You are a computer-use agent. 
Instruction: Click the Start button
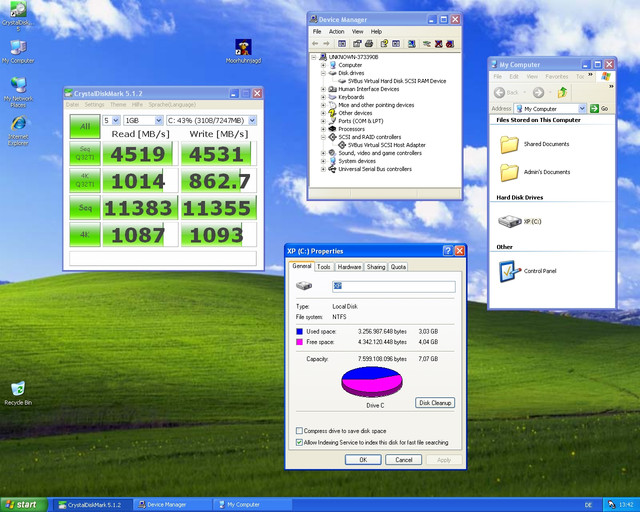tap(24, 505)
